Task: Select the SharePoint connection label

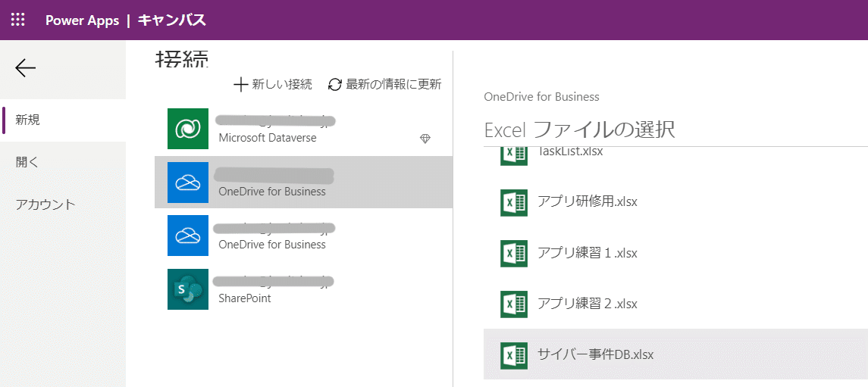Action: point(245,298)
